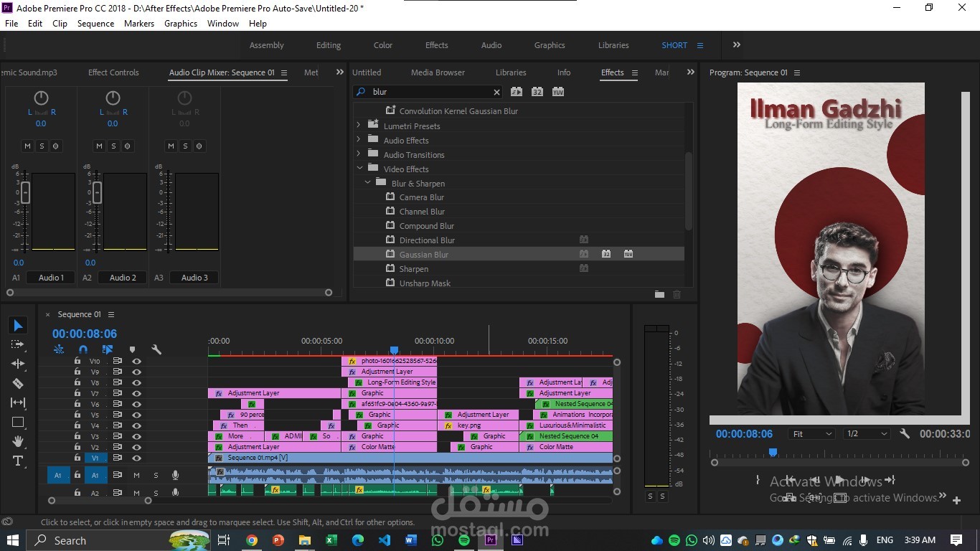Viewport: 980px width, 551px height.
Task: Expand the Audio Effects folder
Action: 359,140
